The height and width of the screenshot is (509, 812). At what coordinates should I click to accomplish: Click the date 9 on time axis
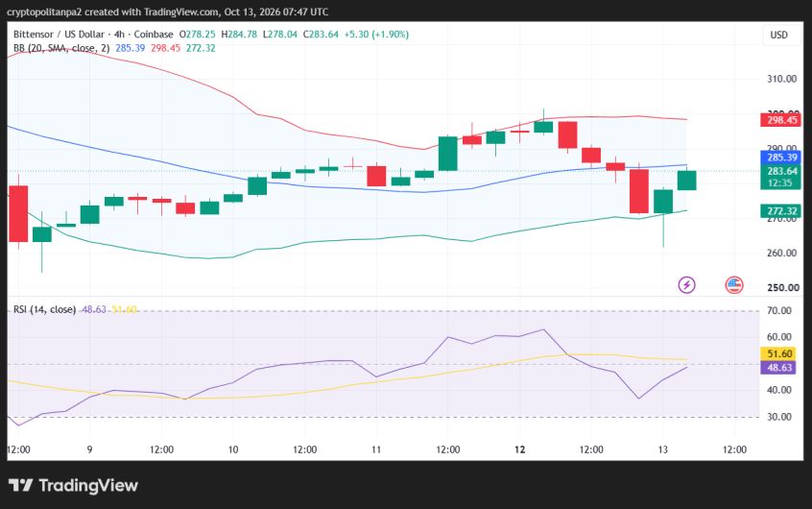tap(89, 449)
